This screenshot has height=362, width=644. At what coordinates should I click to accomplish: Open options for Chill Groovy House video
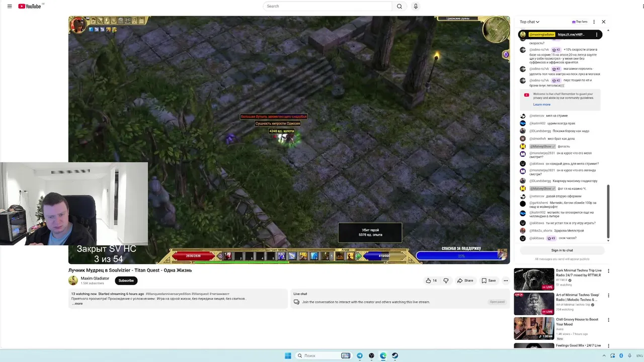pos(608,320)
